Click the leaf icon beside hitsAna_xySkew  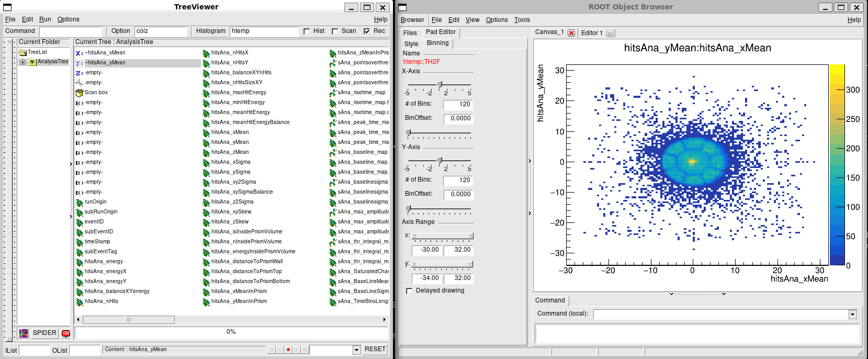206,212
